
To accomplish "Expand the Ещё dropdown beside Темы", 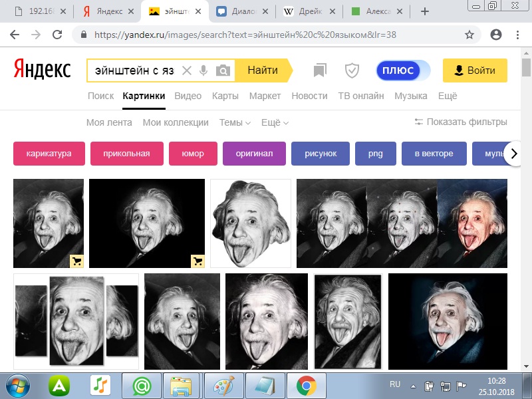I will pyautogui.click(x=275, y=122).
